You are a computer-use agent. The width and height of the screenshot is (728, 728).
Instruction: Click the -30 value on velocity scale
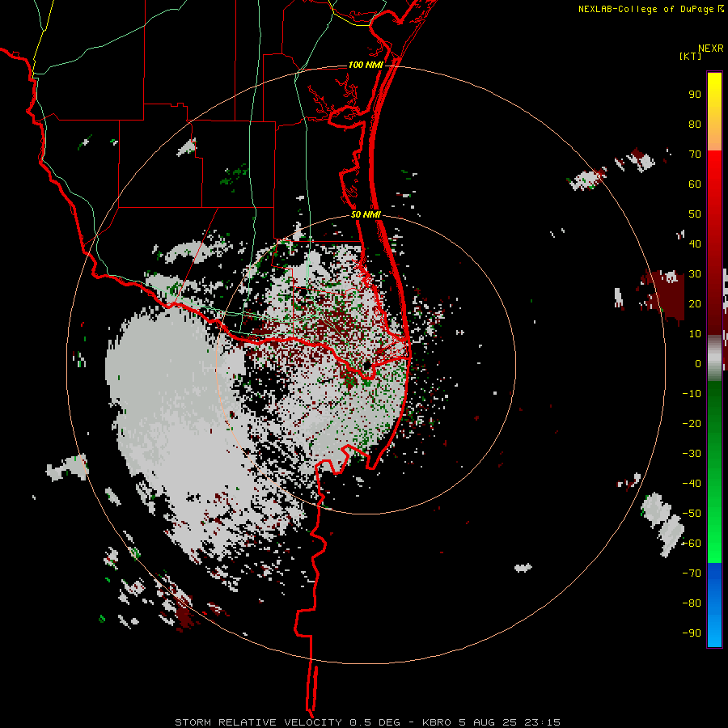[x=692, y=453]
